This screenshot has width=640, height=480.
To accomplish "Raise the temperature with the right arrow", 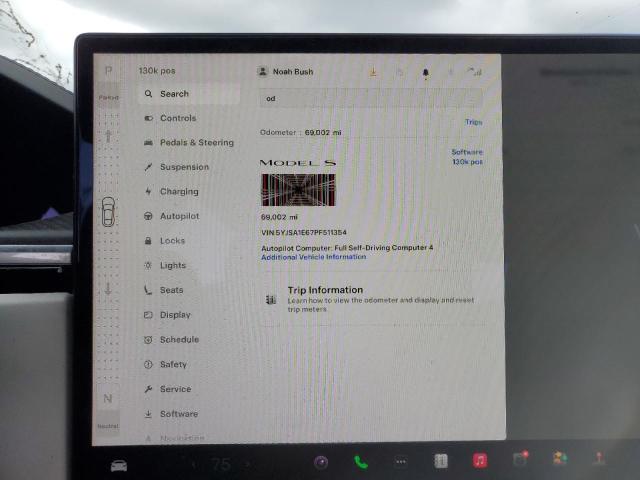I will click(247, 464).
